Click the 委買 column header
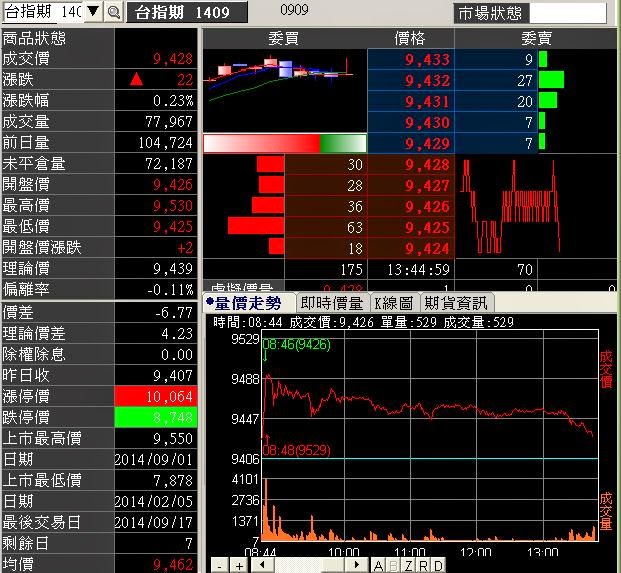This screenshot has width=621, height=573. pyautogui.click(x=284, y=39)
